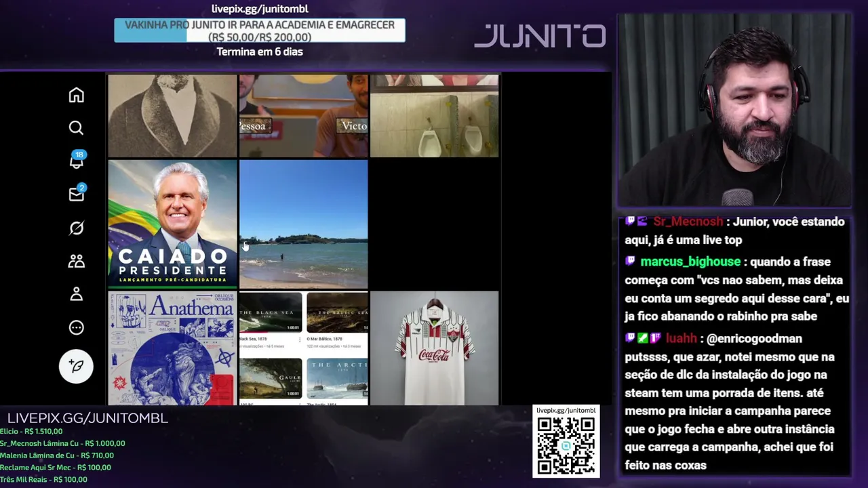
Task: Click donor entry 'Três Mil Reais'
Action: (44, 479)
